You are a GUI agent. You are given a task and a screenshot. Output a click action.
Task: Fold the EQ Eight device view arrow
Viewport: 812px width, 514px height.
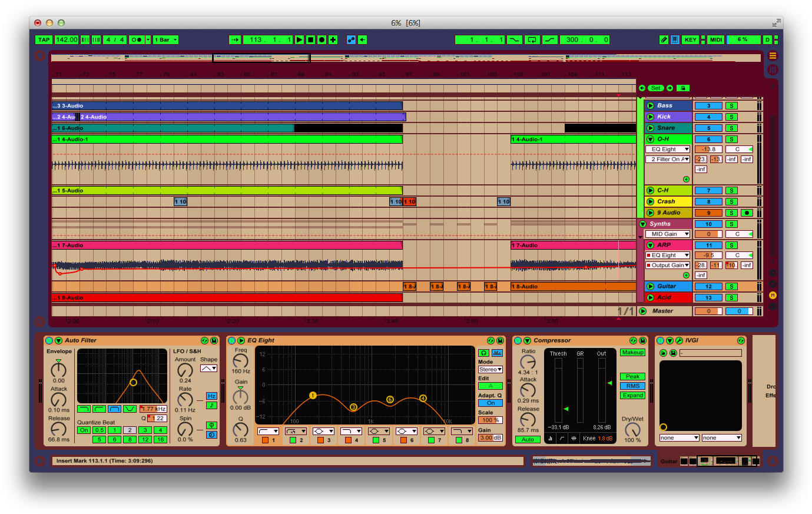241,340
